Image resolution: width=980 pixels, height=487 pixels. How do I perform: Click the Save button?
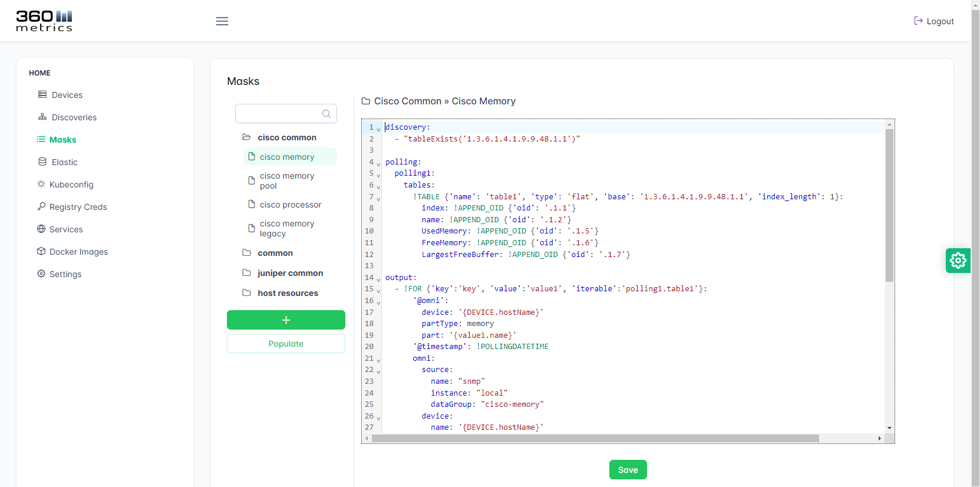tap(628, 470)
